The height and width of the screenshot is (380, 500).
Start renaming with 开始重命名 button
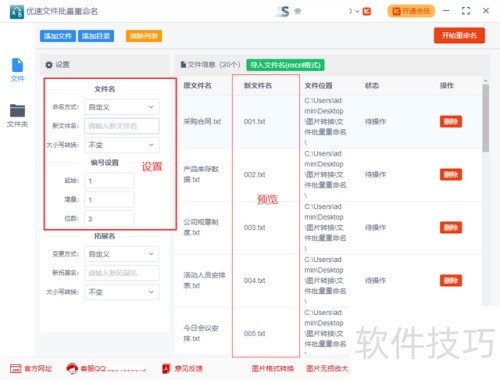(459, 35)
